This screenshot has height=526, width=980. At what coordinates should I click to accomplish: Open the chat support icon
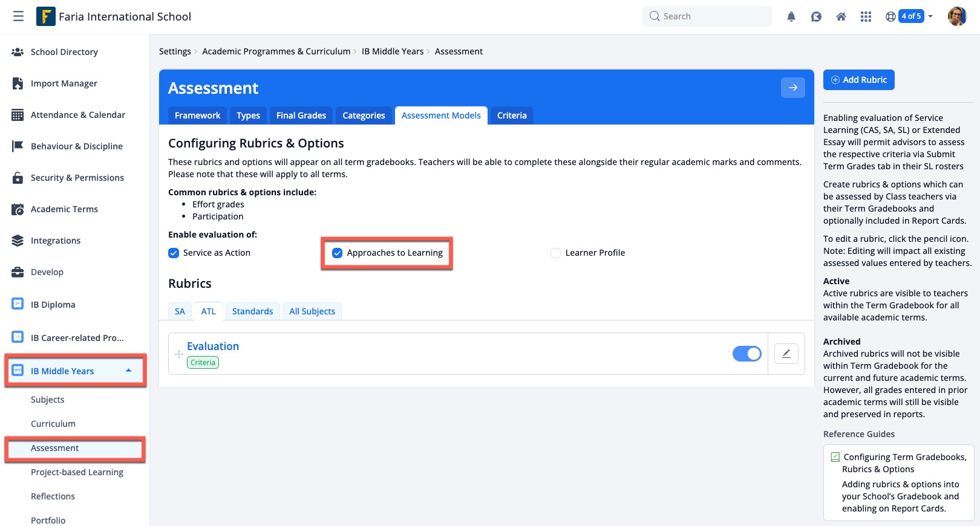coord(816,16)
